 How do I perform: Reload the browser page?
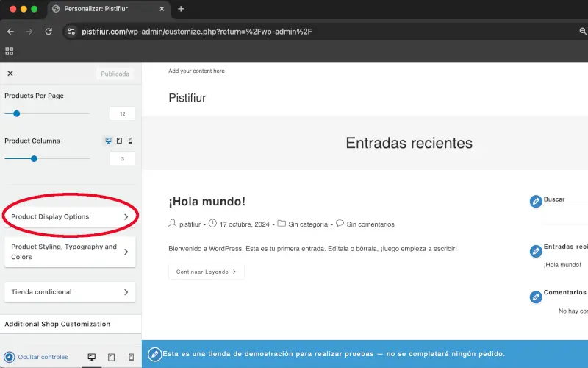(49, 32)
